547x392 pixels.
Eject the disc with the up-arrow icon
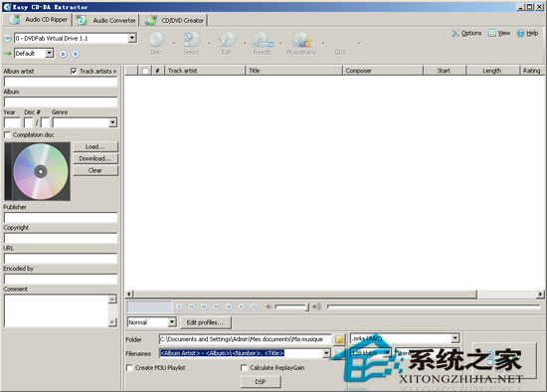[63, 54]
